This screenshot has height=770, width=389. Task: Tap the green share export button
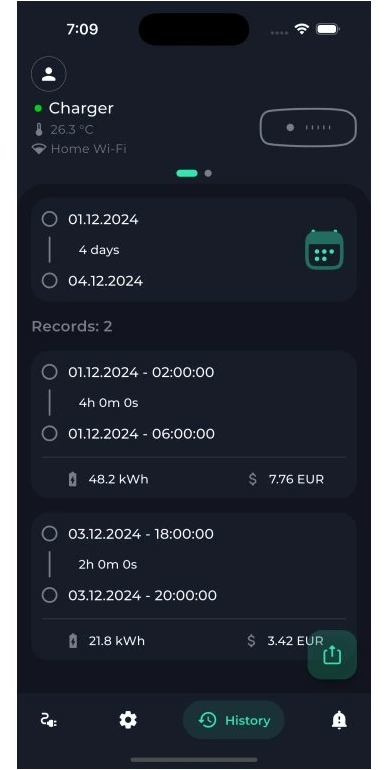332,655
